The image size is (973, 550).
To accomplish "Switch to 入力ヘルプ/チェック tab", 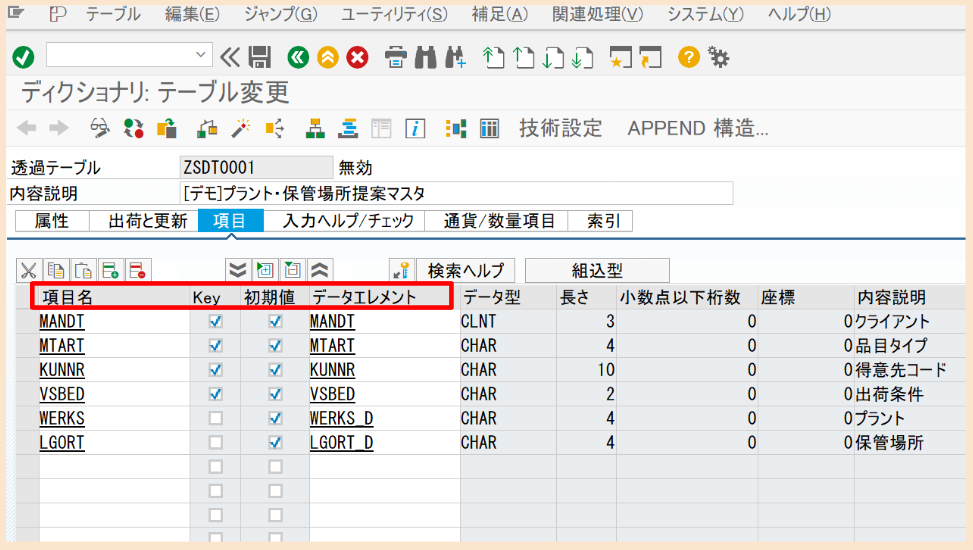I will pos(348,221).
